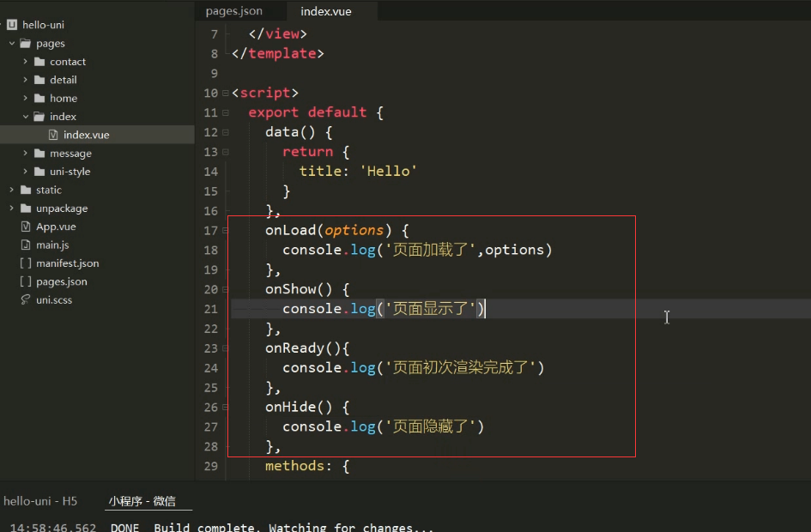Image resolution: width=811 pixels, height=532 pixels.
Task: Click the message folder icon
Action: pyautogui.click(x=39, y=153)
